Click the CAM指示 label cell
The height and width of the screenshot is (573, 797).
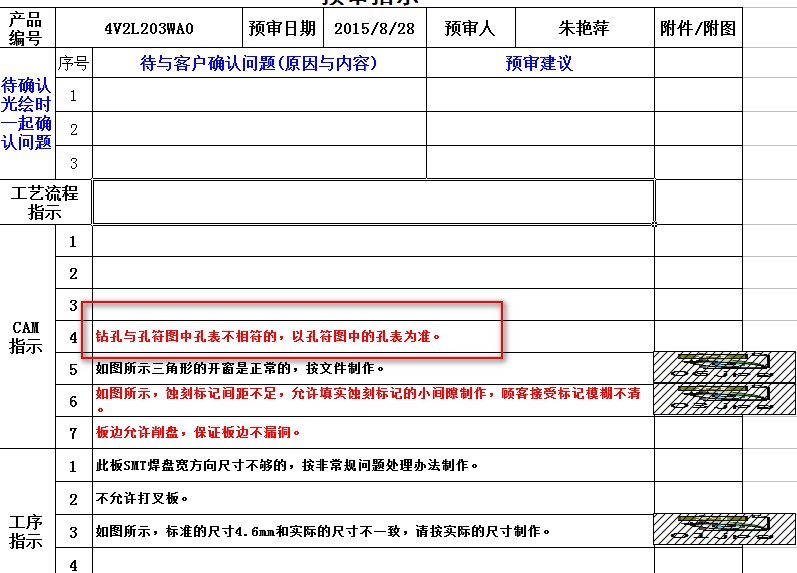click(x=27, y=337)
